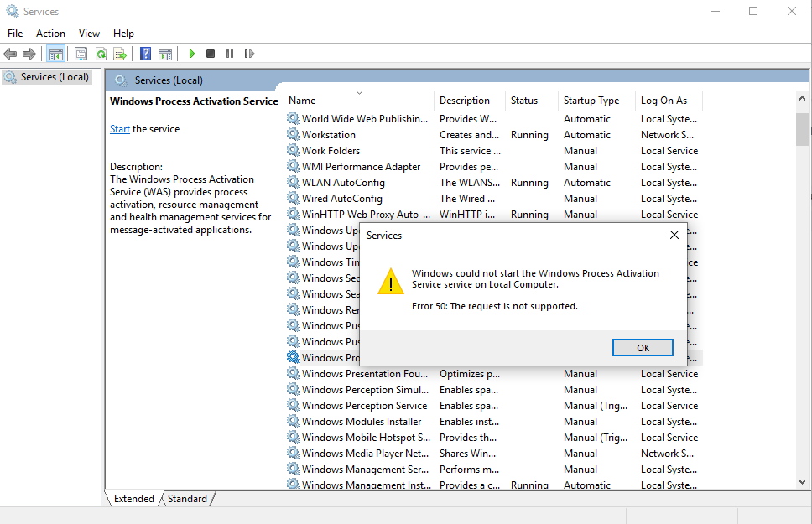
Task: Open the View menu
Action: pyautogui.click(x=89, y=33)
